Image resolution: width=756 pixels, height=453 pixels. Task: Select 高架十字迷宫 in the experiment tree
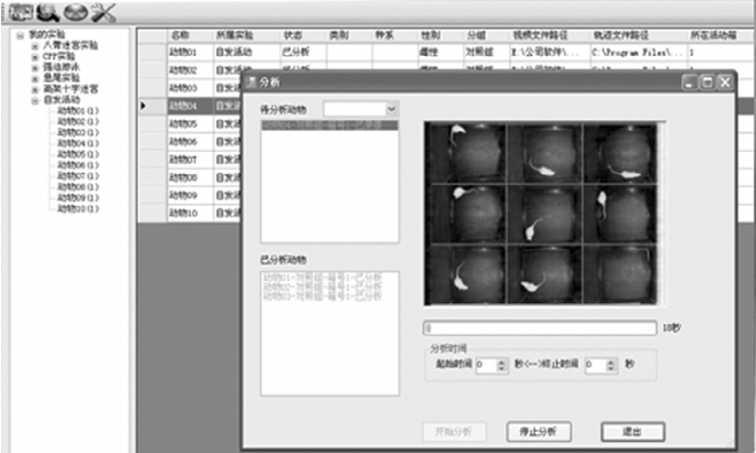(70, 89)
